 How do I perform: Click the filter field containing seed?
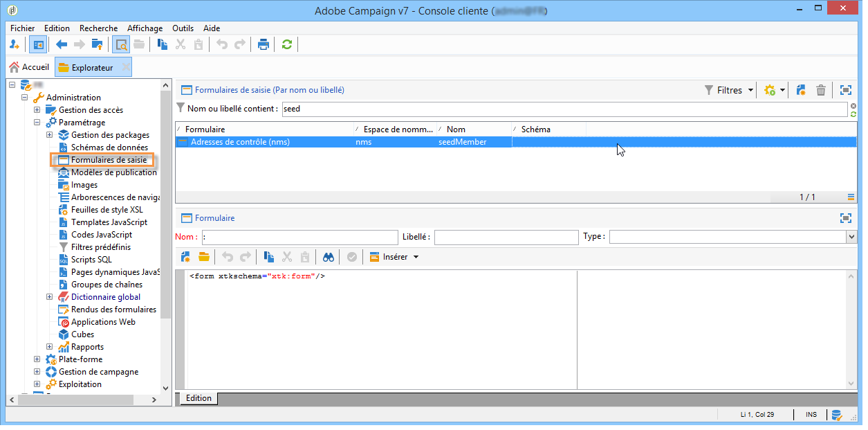pyautogui.click(x=564, y=109)
